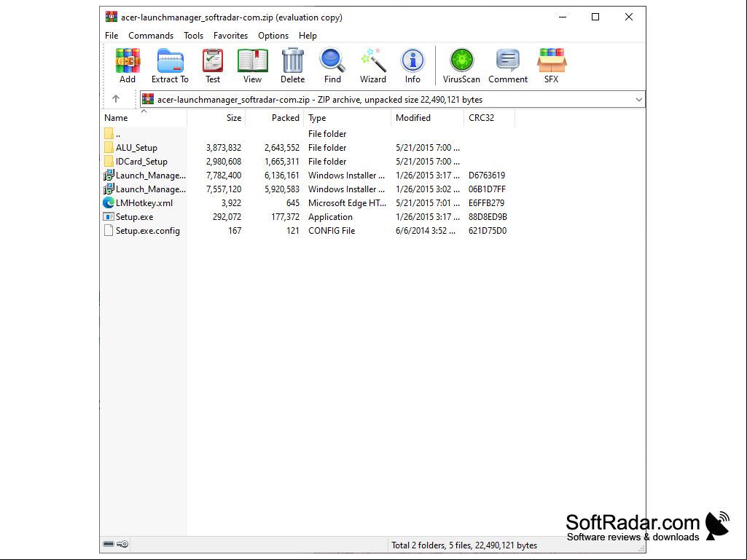Click the packed value 6,136,161
This screenshot has width=747, height=560.
(282, 176)
